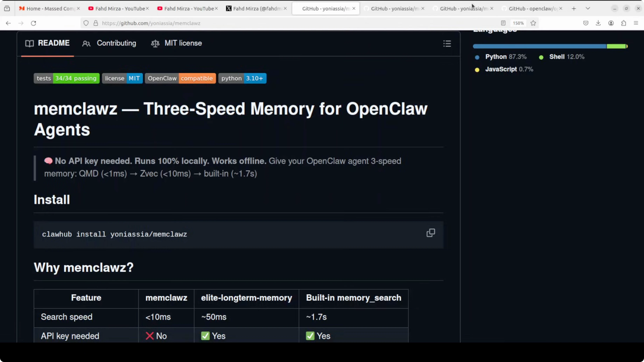Toggle reader view icon in address bar

point(503,23)
